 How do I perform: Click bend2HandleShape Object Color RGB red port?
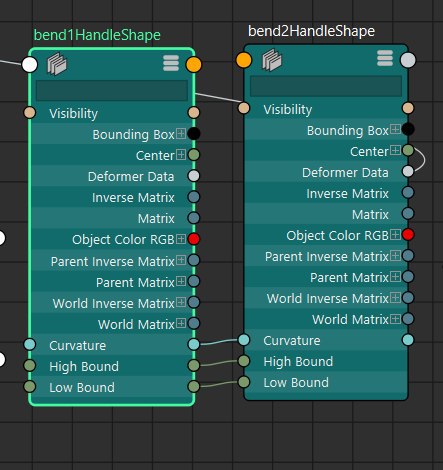pyautogui.click(x=408, y=234)
